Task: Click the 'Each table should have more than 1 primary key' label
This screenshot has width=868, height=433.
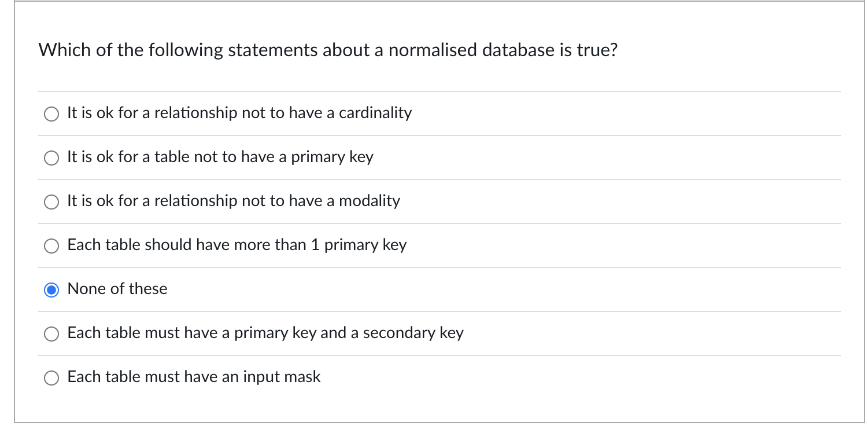Action: pyautogui.click(x=237, y=245)
